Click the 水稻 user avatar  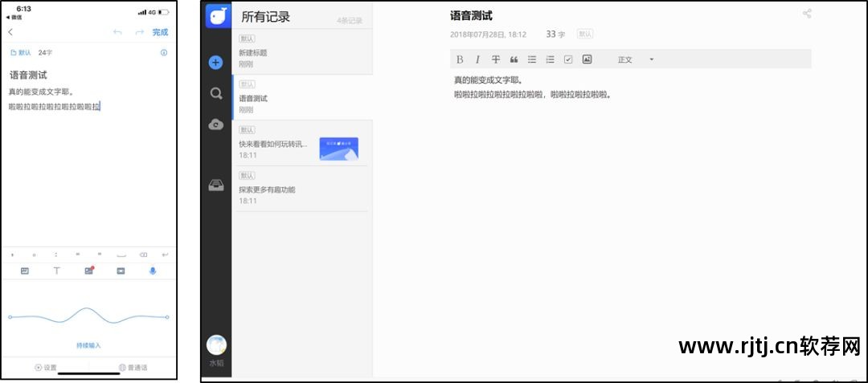click(x=216, y=345)
